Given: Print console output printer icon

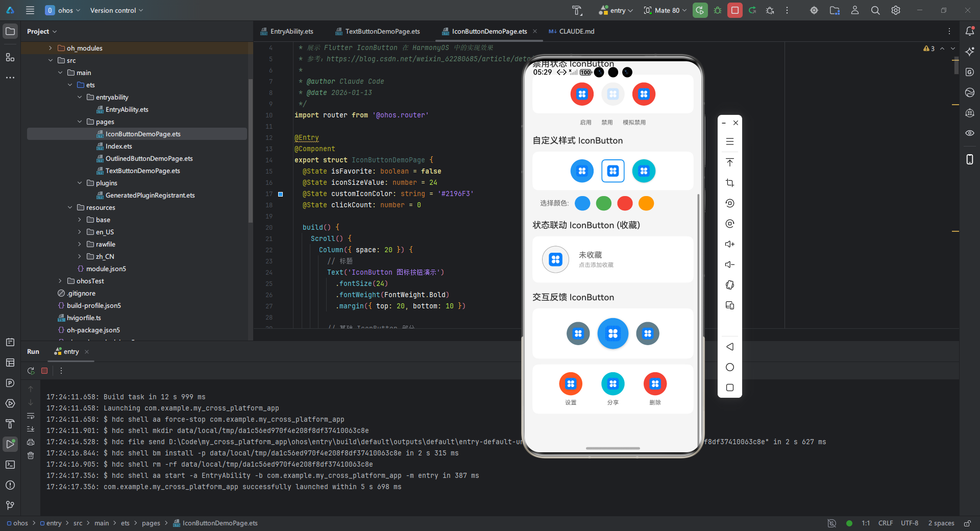Looking at the screenshot, I should [31, 442].
